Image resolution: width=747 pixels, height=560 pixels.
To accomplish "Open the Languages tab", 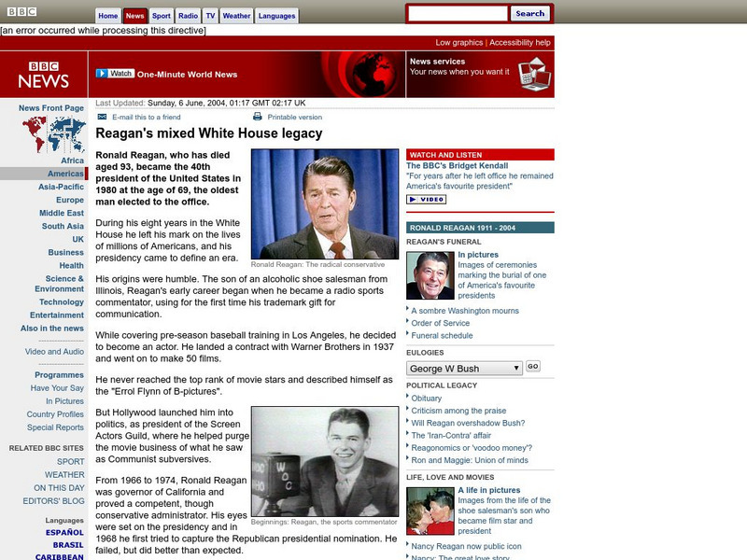I will point(276,16).
